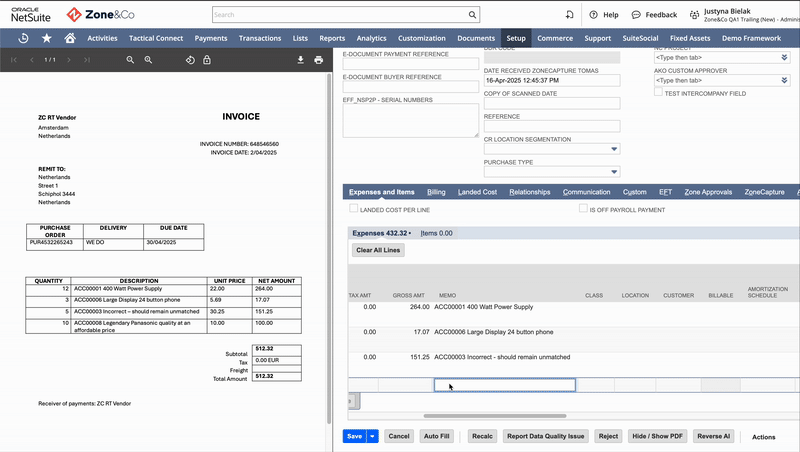Go to previous PDF page
800x452 pixels.
32,60
